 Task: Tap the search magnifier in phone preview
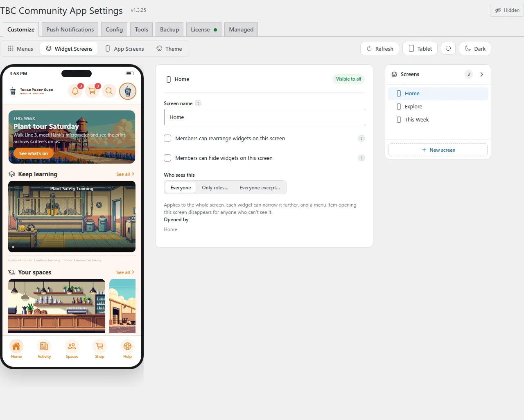click(109, 91)
